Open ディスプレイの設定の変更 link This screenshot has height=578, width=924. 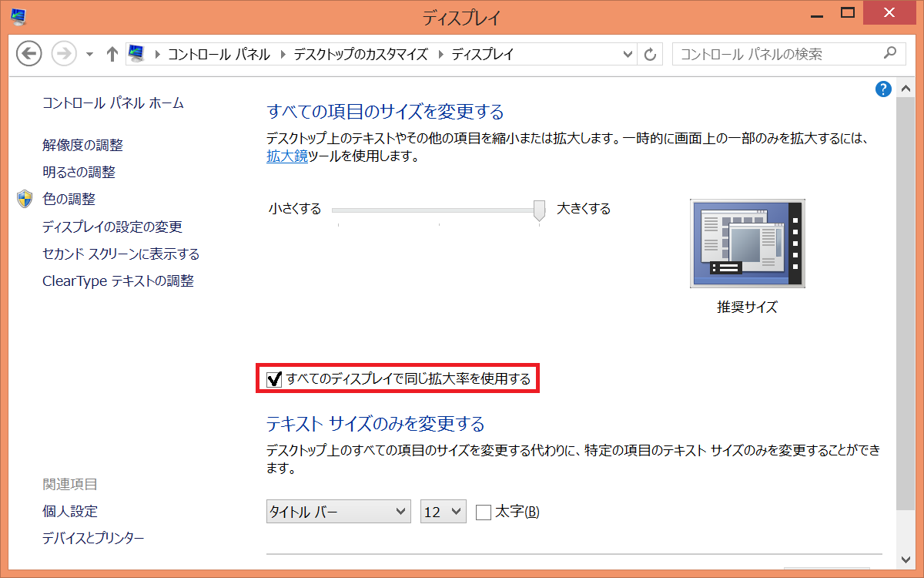[x=112, y=227]
